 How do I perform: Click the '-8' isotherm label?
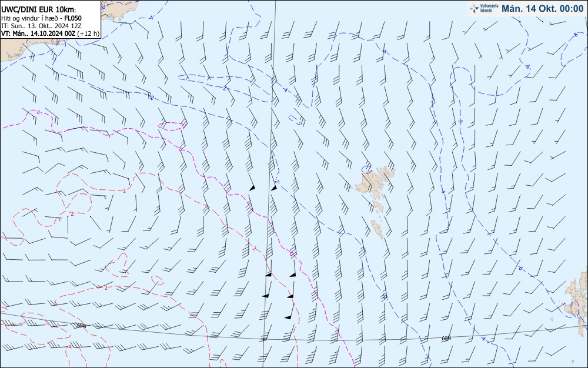click(575, 35)
